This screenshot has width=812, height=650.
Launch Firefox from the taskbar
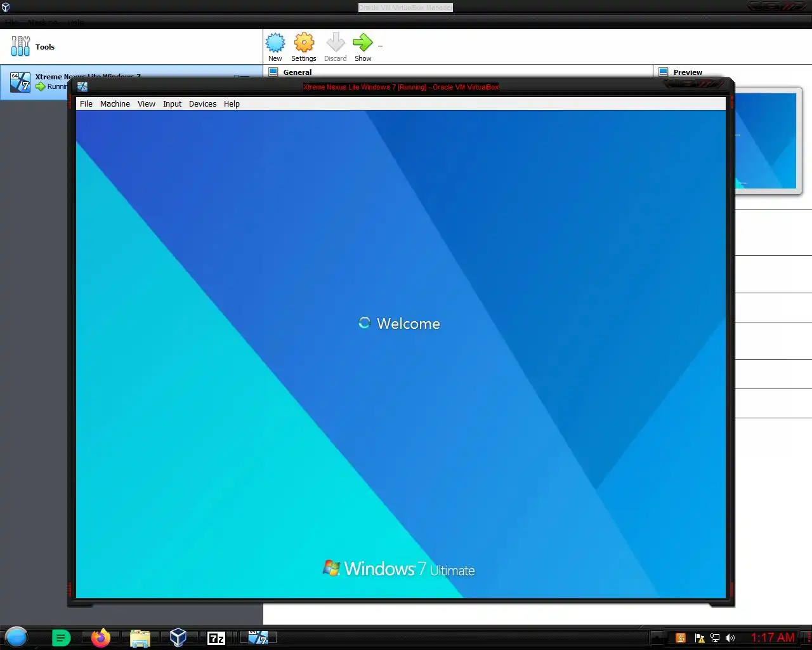100,637
